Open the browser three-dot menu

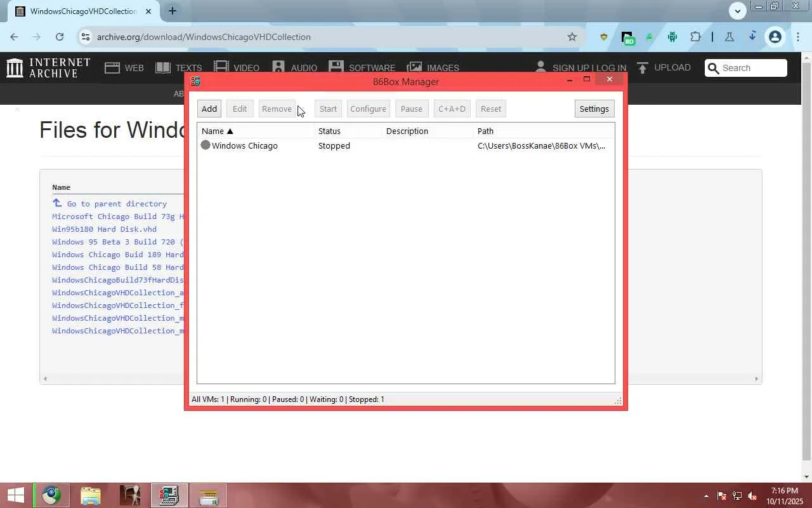[x=797, y=37]
